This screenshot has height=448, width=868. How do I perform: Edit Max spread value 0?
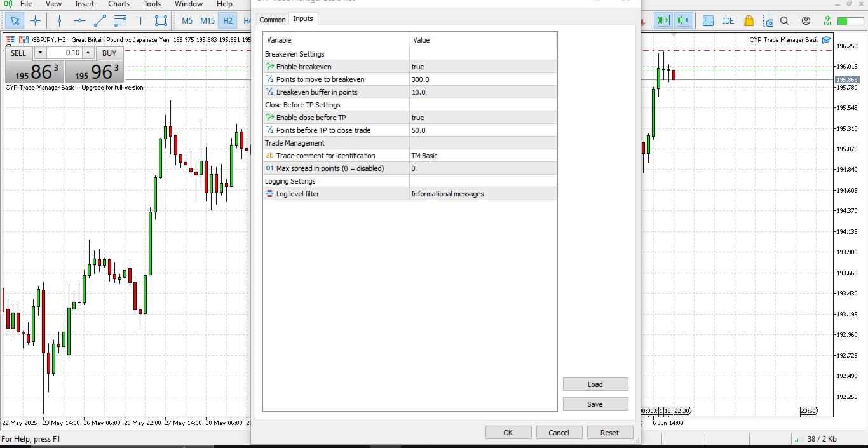(483, 168)
